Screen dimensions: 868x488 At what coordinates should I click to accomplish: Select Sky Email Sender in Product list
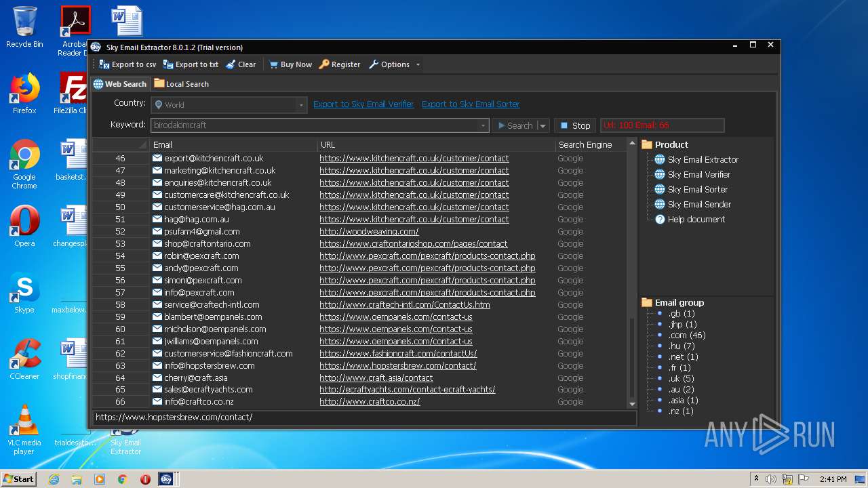click(699, 205)
